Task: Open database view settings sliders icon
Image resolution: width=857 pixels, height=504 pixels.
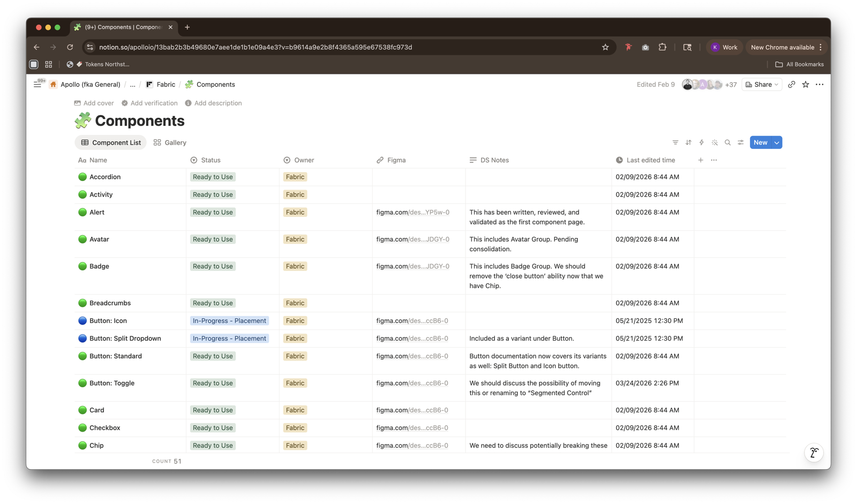Action: click(741, 142)
